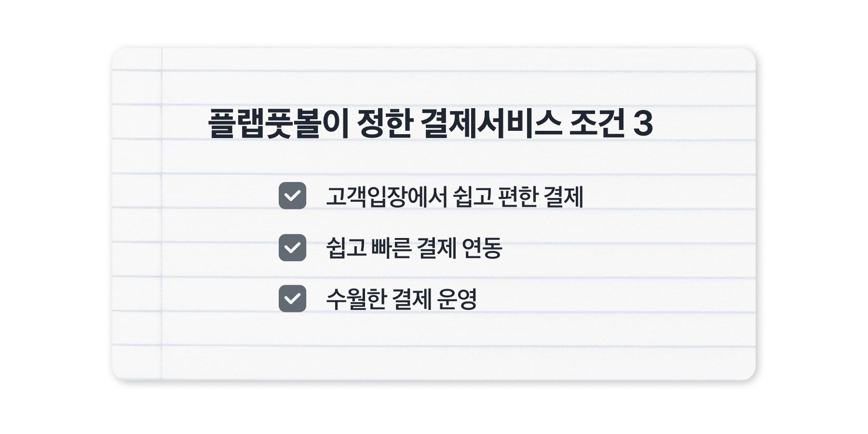Click the 쉽고 빠른 결제 연동 label
868x434 pixels.
point(414,248)
